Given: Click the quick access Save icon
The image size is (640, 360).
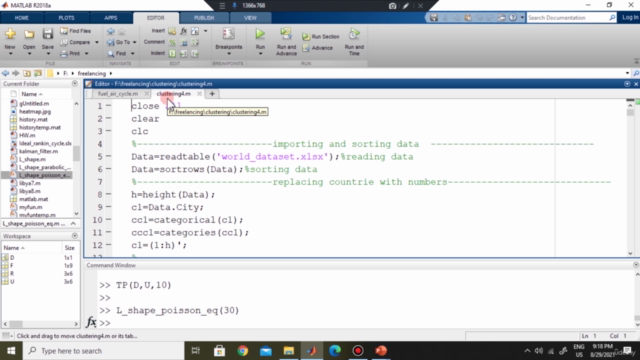Looking at the screenshot, I should [x=434, y=18].
